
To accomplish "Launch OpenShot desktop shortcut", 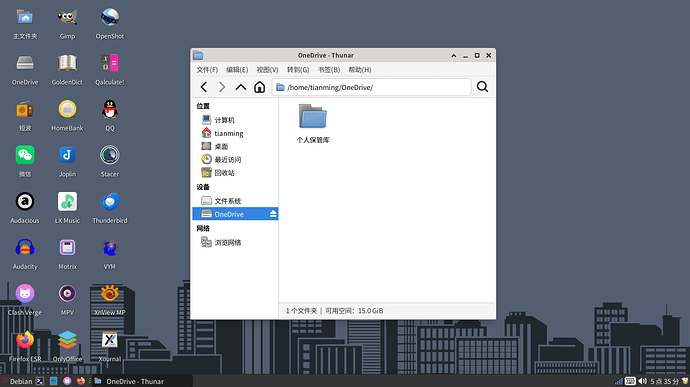I will click(110, 24).
